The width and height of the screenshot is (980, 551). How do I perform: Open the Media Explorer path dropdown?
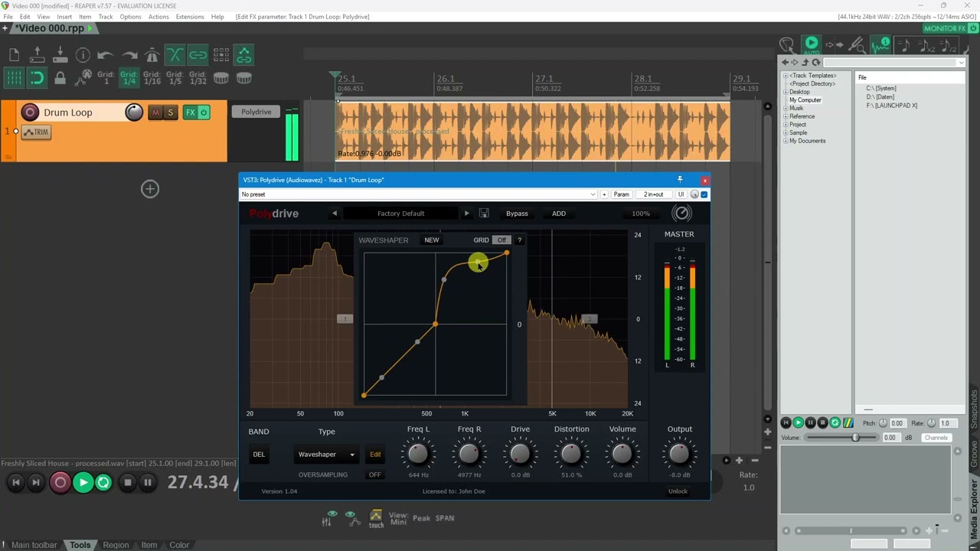point(962,63)
